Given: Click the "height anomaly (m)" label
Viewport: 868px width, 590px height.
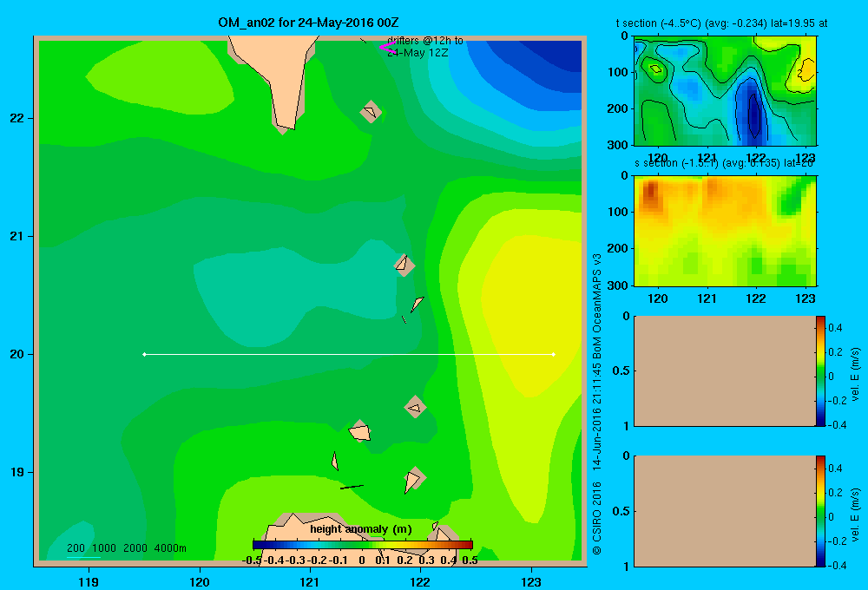Looking at the screenshot, I should (361, 529).
